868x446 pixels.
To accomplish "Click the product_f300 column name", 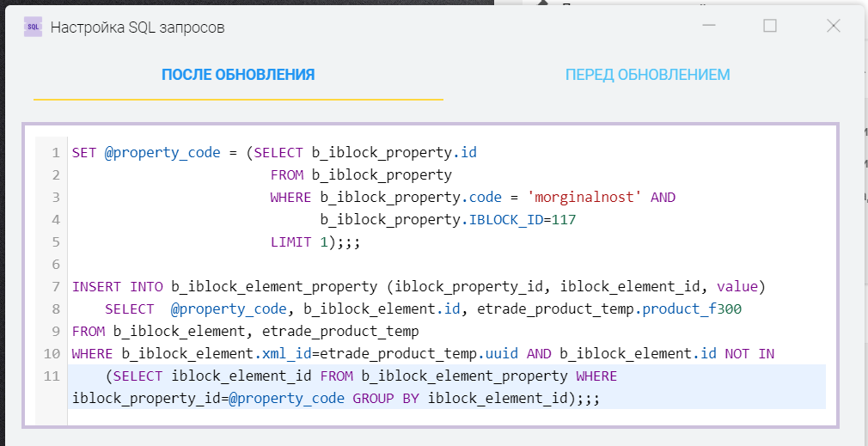I will (x=692, y=309).
